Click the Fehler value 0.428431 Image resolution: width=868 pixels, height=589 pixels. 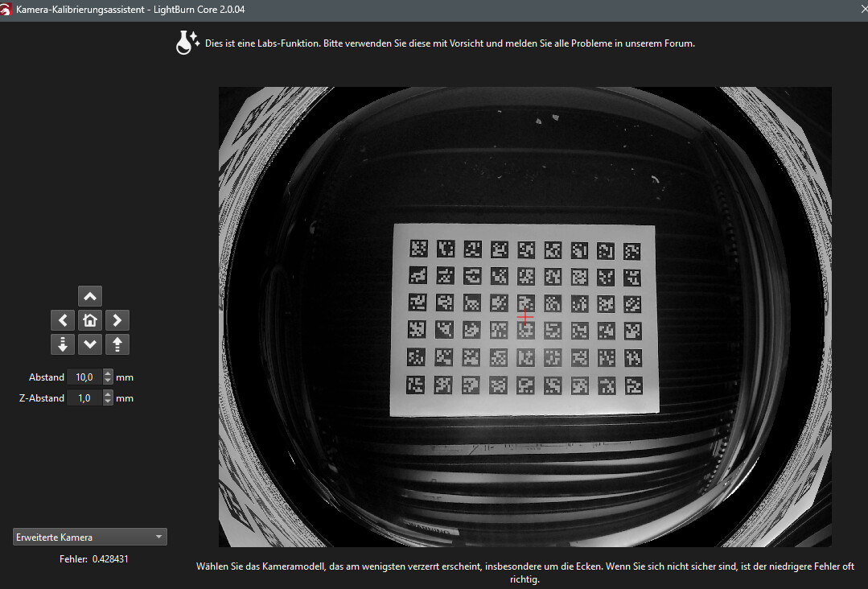coord(110,558)
